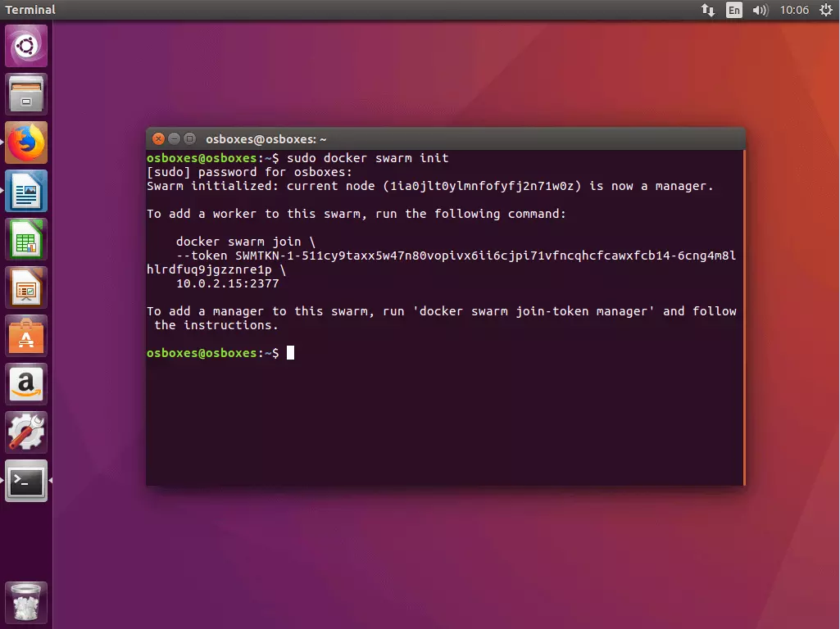The height and width of the screenshot is (629, 840).
Task: Click the terminal's orange scrollbar
Action: click(744, 318)
